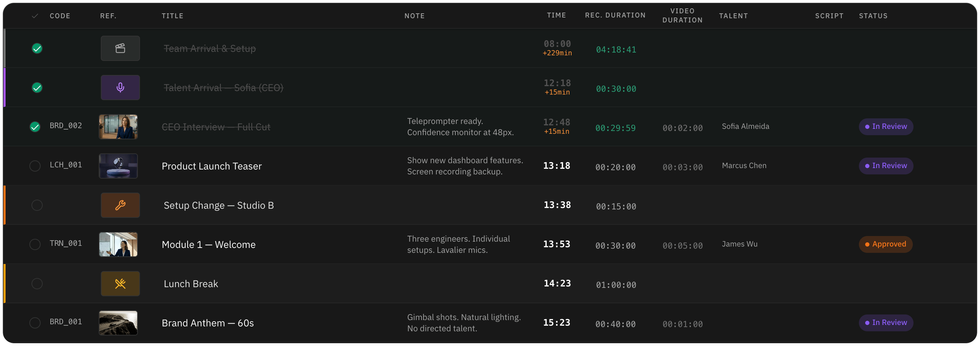Image resolution: width=980 pixels, height=346 pixels.
Task: Click the Gimbal shots note text
Action: coord(464,323)
